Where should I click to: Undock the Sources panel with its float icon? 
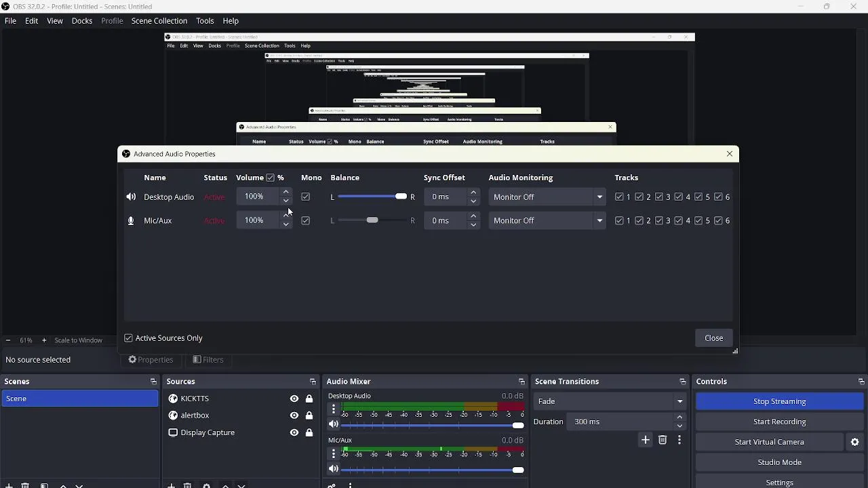[313, 382]
